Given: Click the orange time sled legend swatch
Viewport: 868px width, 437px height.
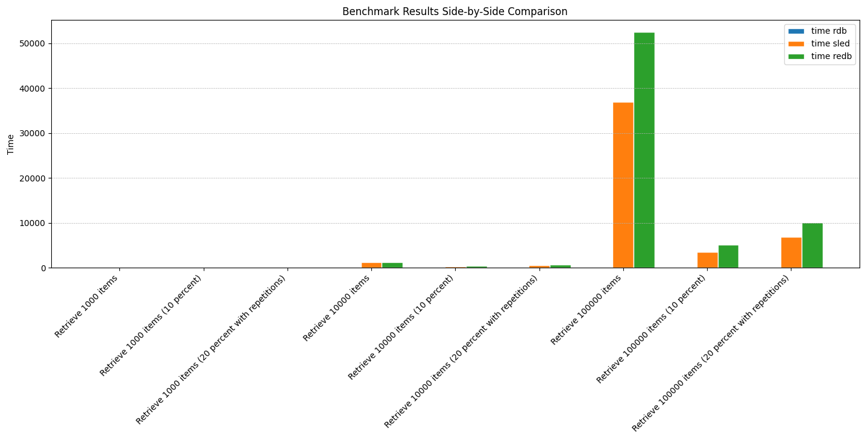Looking at the screenshot, I should coord(796,43).
